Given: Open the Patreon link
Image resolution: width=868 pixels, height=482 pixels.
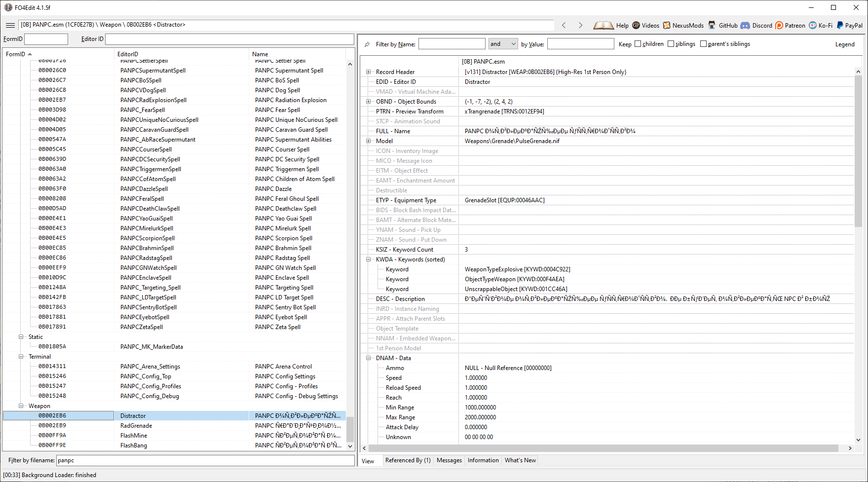Looking at the screenshot, I should [790, 25].
